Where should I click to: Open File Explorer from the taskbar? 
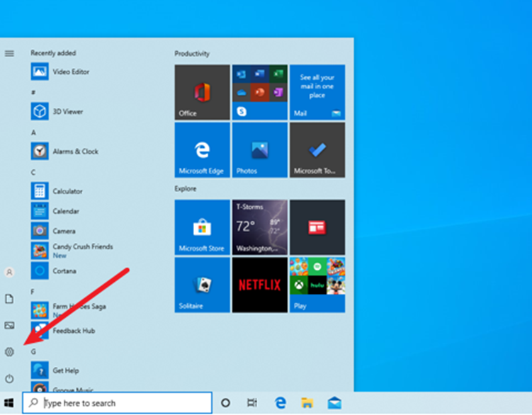[307, 403]
